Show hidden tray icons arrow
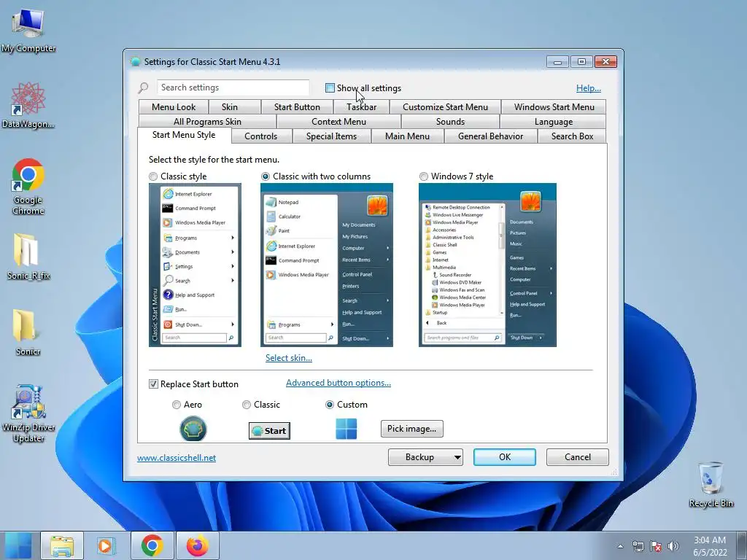This screenshot has height=560, width=747. [620, 546]
